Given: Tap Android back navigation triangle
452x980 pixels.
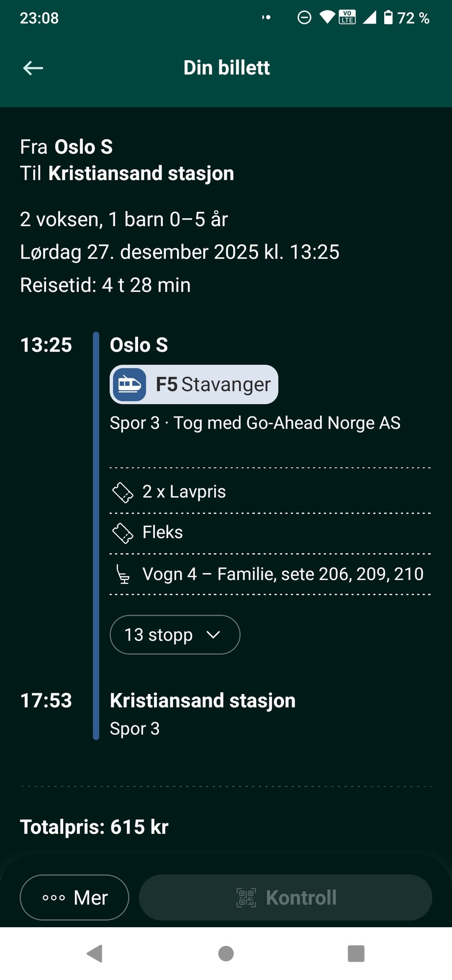Looking at the screenshot, I should click(95, 954).
